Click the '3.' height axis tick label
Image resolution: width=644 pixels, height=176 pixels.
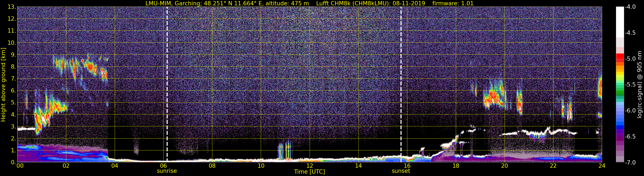[13, 126]
